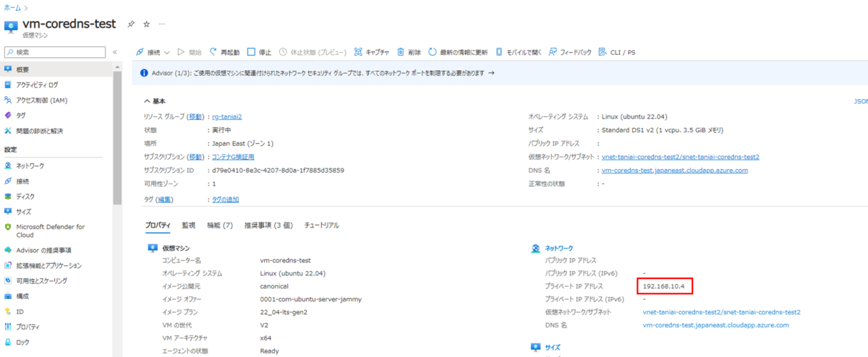Image resolution: width=868 pixels, height=357 pixels.
Task: Open the more options ellipsis beside title
Action: point(162,24)
